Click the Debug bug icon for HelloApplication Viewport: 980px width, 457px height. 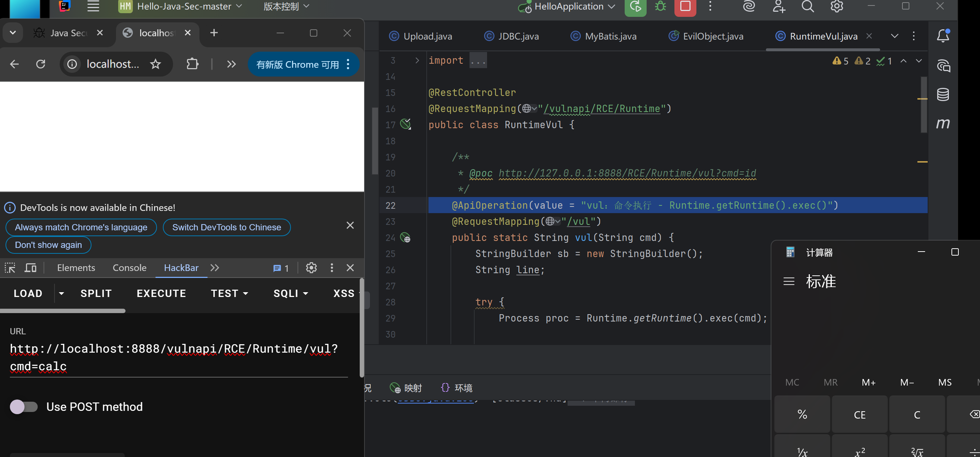[x=661, y=7]
